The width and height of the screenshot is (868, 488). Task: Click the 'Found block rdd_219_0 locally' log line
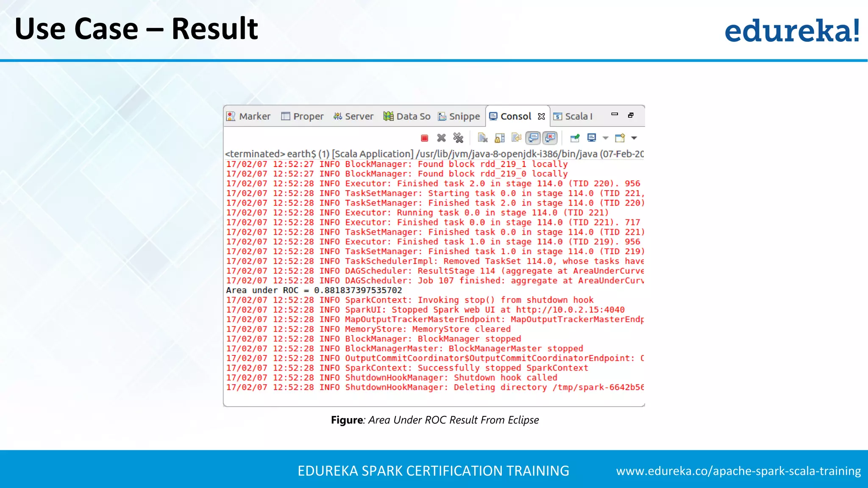coord(397,174)
